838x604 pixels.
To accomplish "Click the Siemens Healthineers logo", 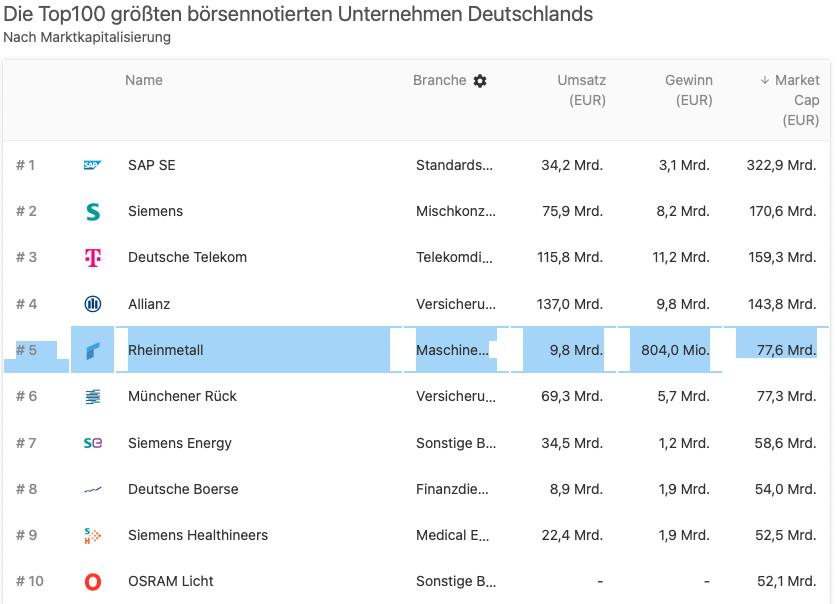I will pos(93,536).
